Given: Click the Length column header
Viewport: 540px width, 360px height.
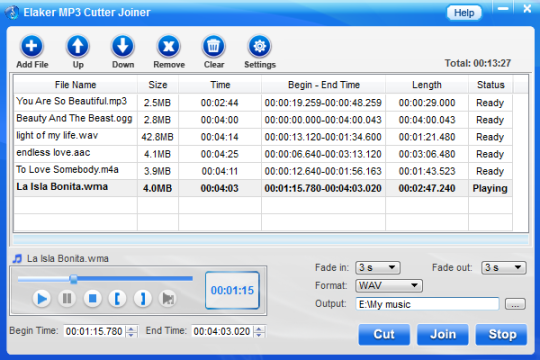Looking at the screenshot, I should 427,85.
